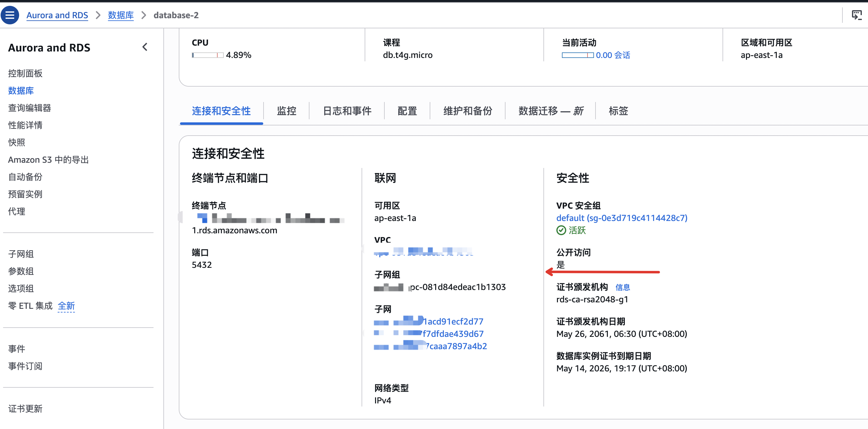Image resolution: width=868 pixels, height=429 pixels.
Task: Switch to the 维护和备份 tab
Action: 468,111
